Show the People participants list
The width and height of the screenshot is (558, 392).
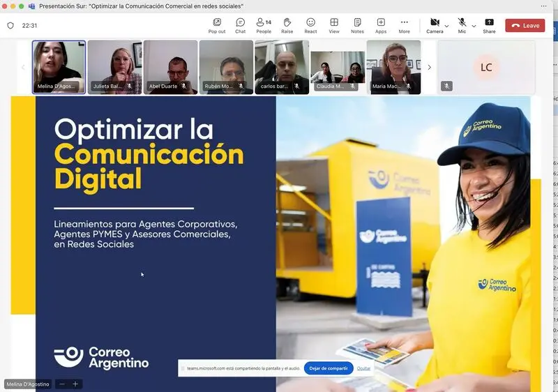[264, 26]
